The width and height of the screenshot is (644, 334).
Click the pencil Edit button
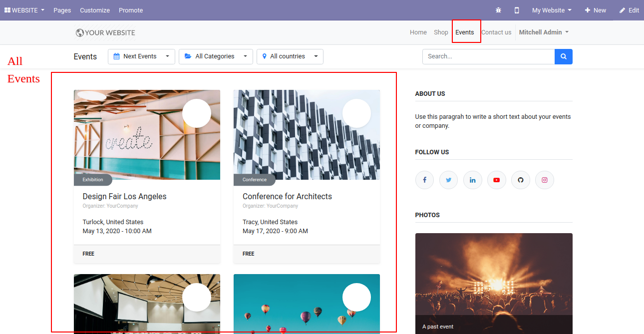[629, 10]
